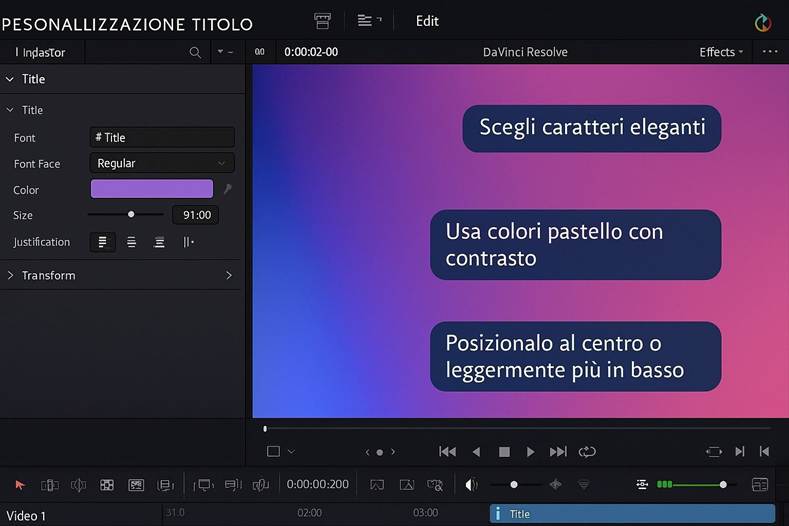
Task: Click the Font name field showing Title
Action: 162,137
